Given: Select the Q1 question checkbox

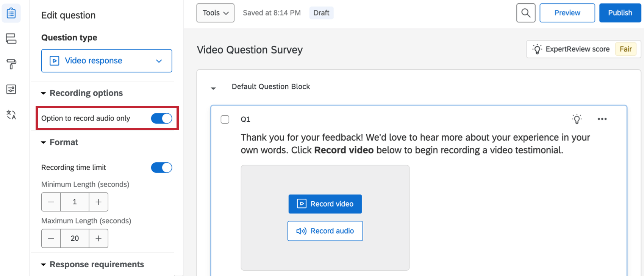Looking at the screenshot, I should 225,119.
